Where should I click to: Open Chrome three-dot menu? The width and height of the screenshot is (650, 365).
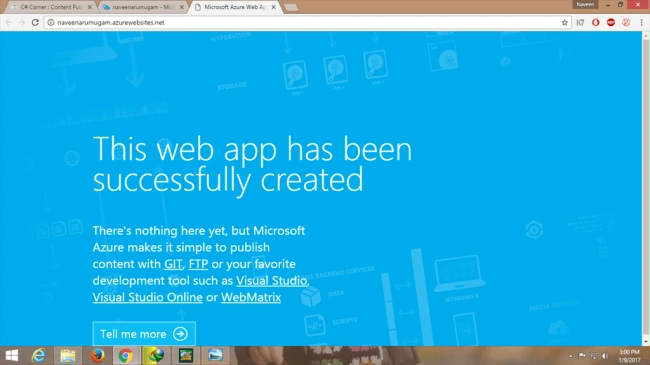click(x=641, y=22)
